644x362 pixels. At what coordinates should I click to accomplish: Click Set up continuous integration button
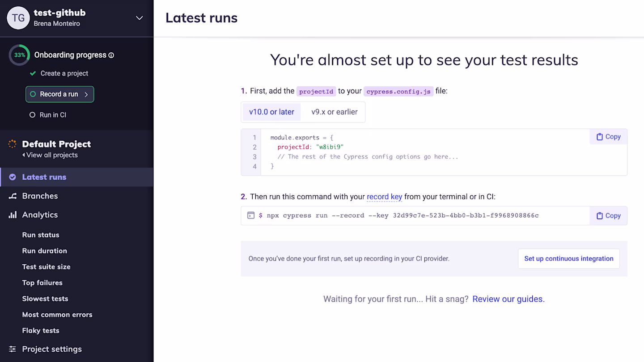click(x=569, y=259)
